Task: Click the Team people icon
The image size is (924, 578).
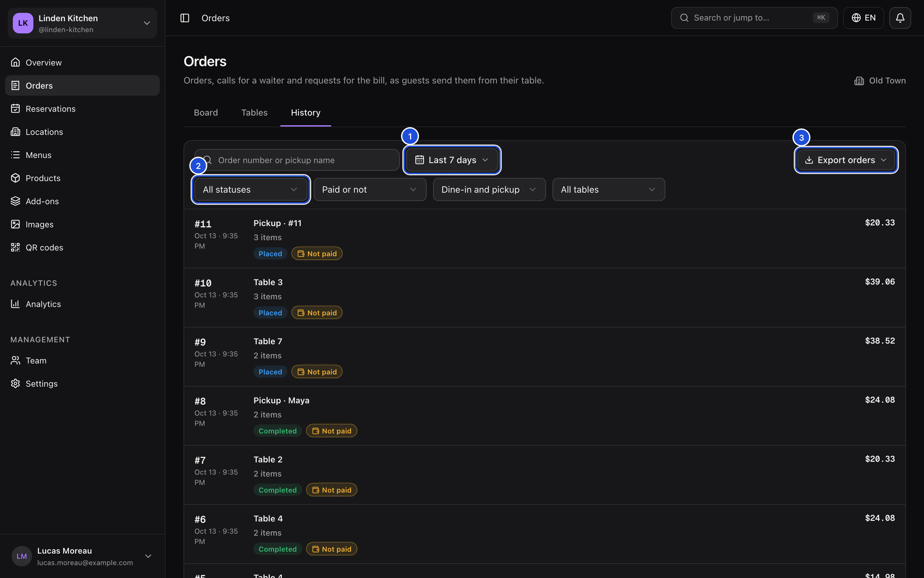Action: (x=15, y=361)
